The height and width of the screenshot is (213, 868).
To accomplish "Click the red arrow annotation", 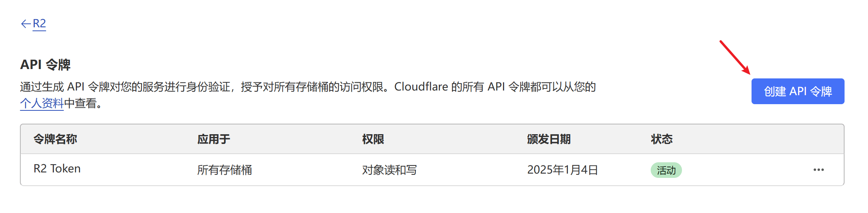I will click(735, 57).
